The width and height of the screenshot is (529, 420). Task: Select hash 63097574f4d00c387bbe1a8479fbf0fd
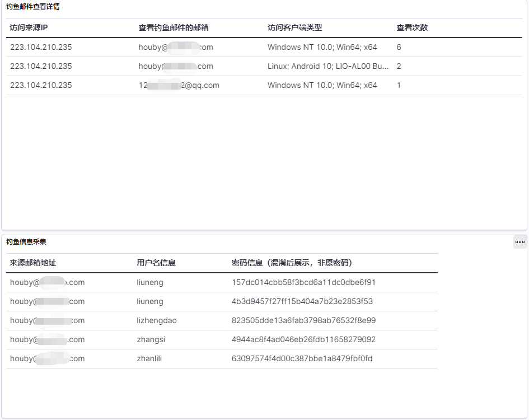[302, 358]
